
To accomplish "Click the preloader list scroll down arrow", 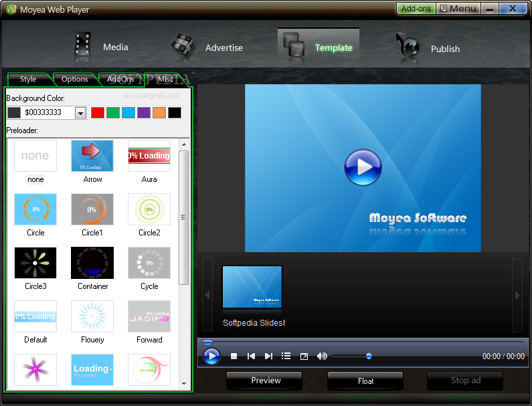I will point(184,384).
